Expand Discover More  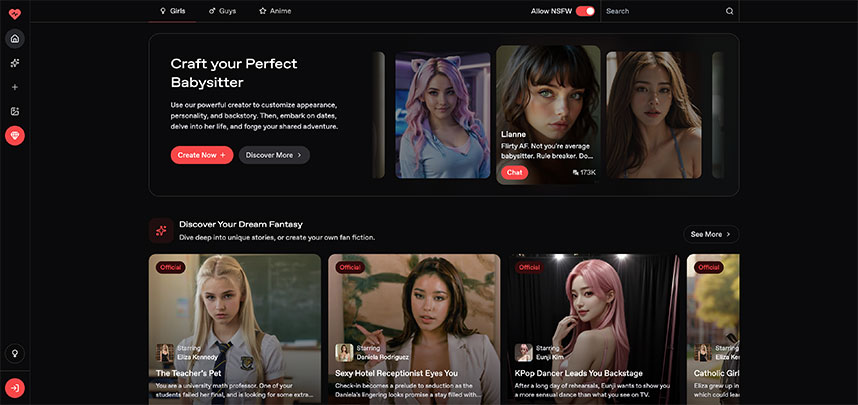tap(274, 155)
